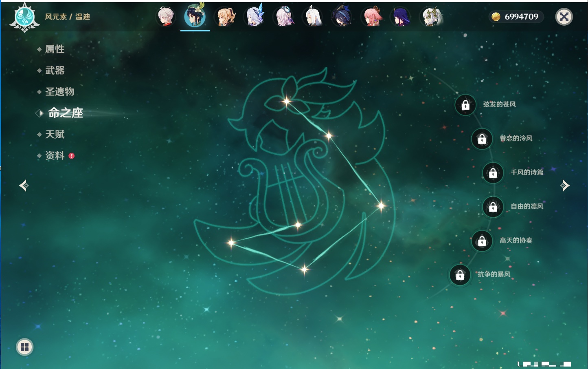This screenshot has width=588, height=369.
Task: View the locked constellation 自由的凛风
Action: point(493,207)
